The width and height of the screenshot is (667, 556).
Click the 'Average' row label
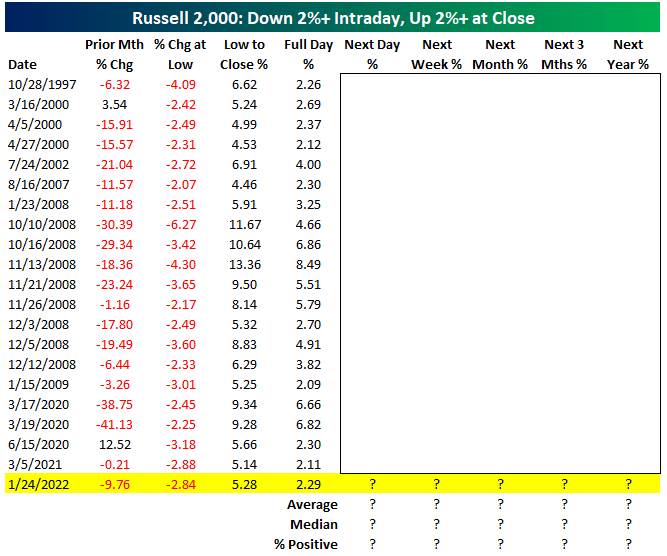click(x=312, y=505)
